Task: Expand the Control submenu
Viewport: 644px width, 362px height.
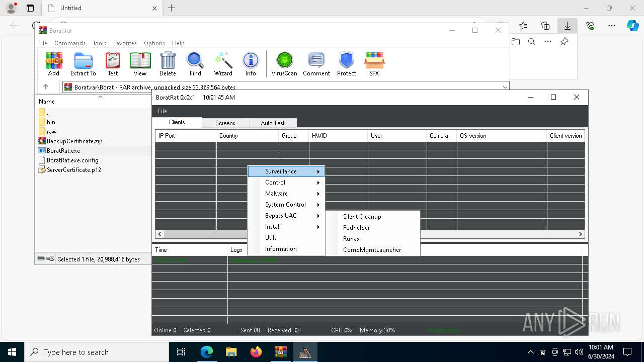Action: click(286, 183)
